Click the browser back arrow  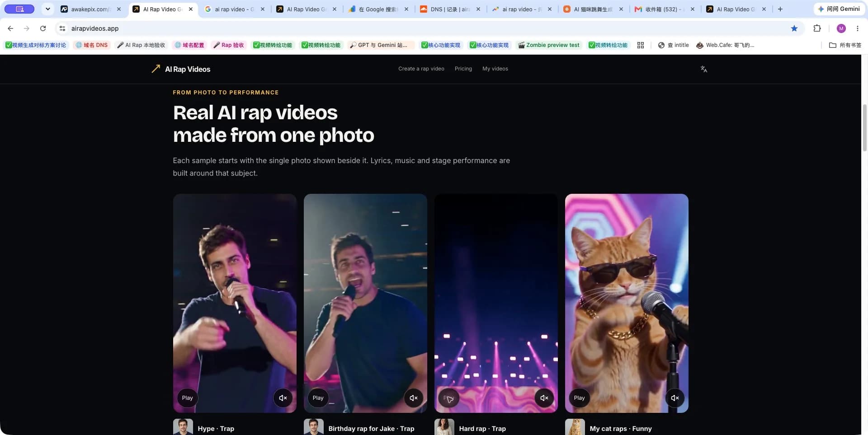(x=10, y=28)
